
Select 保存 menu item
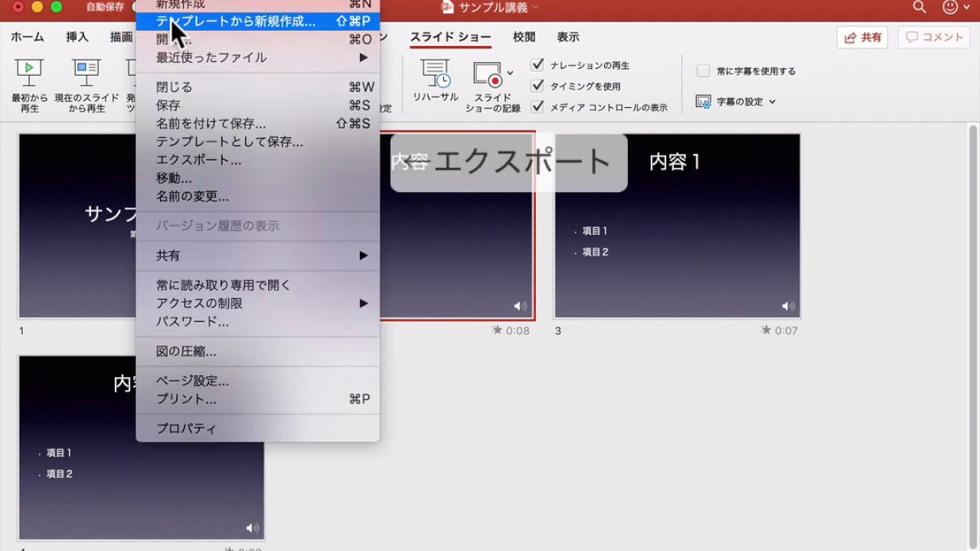click(x=257, y=106)
